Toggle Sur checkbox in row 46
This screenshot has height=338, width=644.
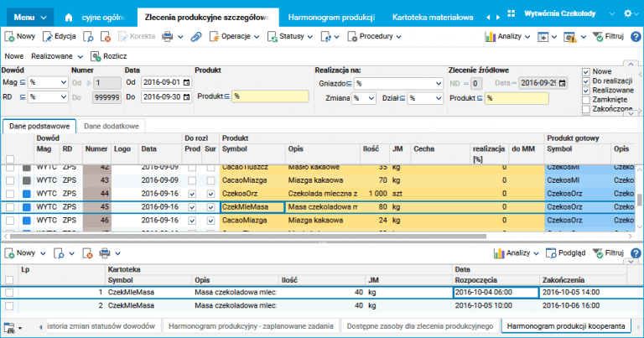click(210, 221)
